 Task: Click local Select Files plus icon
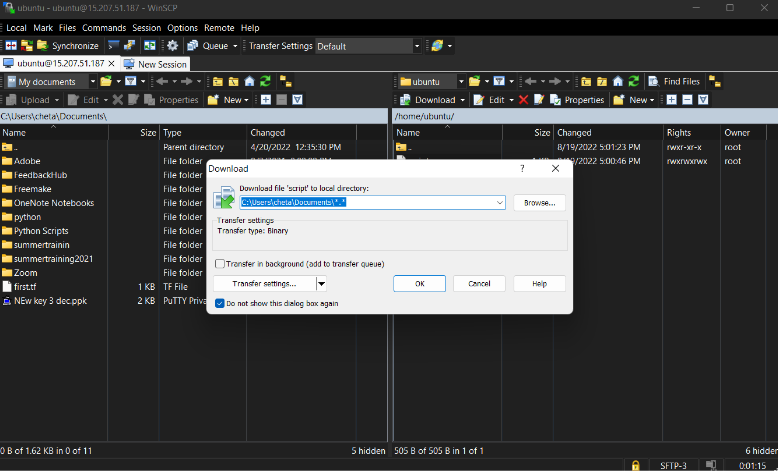coord(266,100)
